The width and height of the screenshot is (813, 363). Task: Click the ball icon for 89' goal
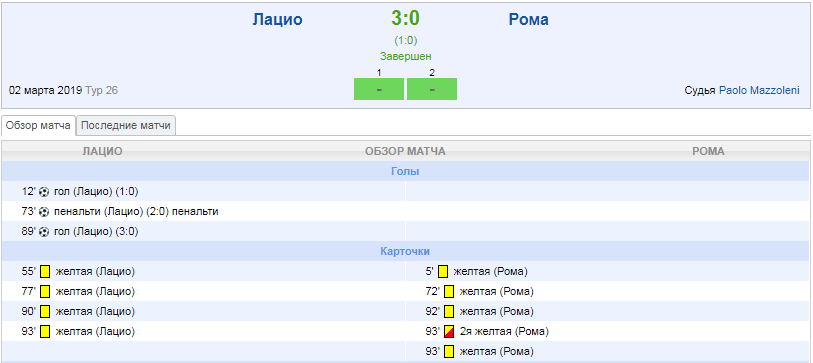(x=44, y=232)
